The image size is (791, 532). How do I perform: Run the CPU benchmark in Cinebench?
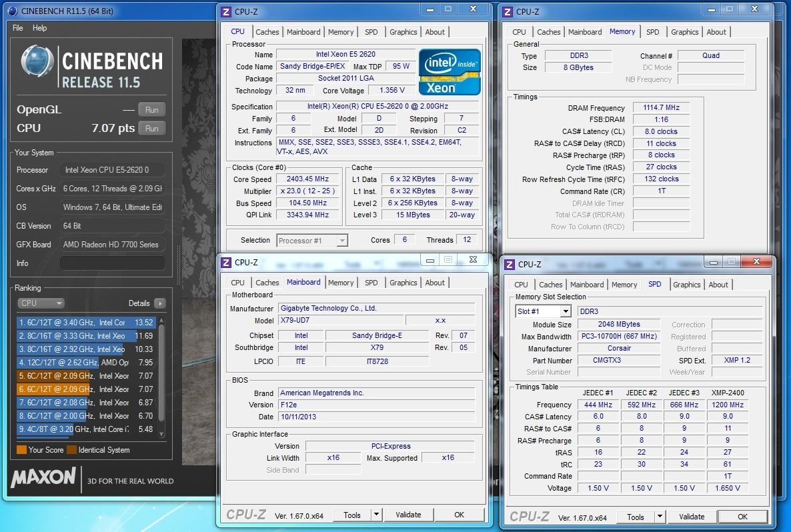point(152,128)
